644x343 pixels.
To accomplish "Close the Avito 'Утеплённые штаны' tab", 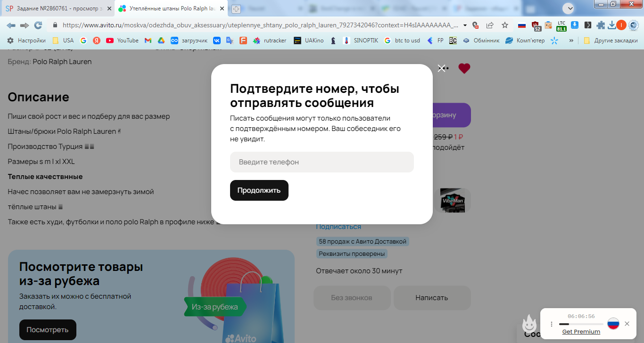I will [222, 8].
